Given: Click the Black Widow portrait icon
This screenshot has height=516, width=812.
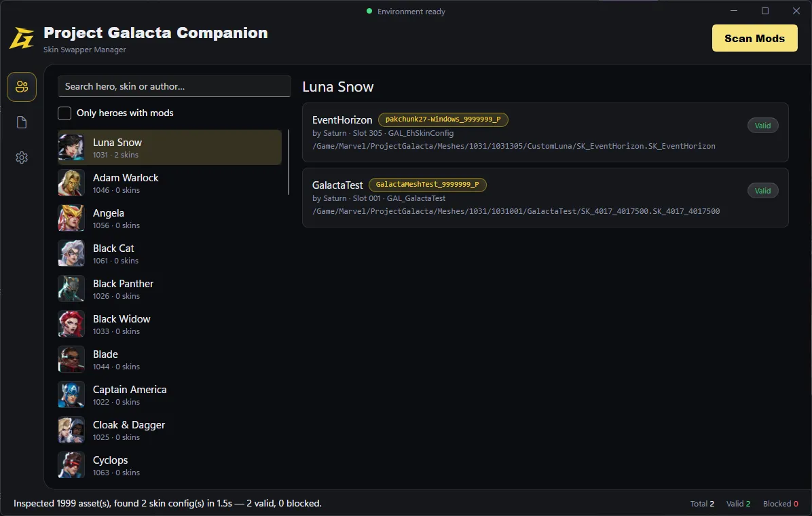Looking at the screenshot, I should point(71,324).
